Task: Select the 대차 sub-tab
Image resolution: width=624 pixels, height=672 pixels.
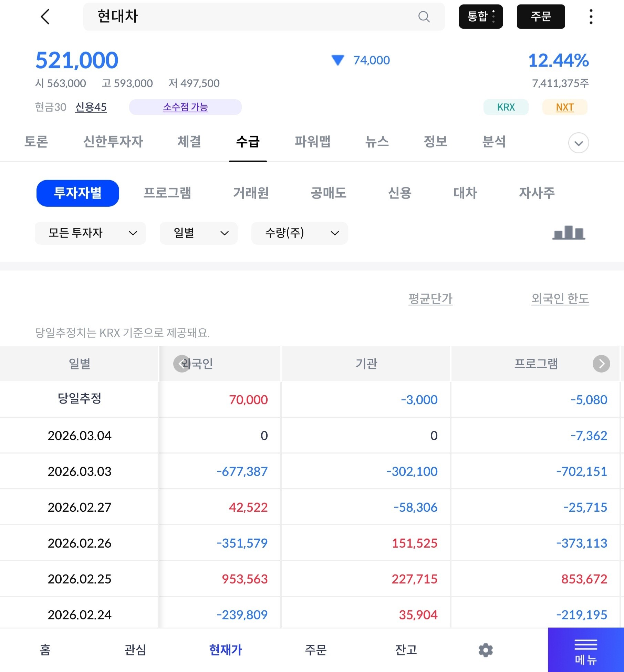Action: click(x=465, y=193)
